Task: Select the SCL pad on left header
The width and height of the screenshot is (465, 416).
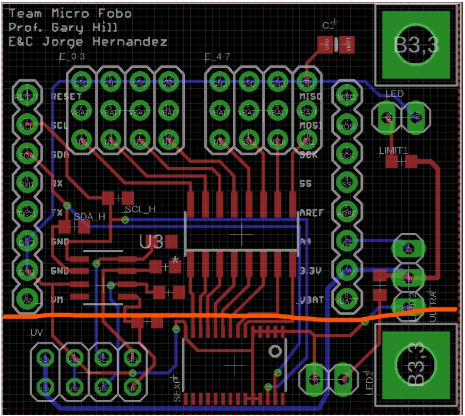Action: point(27,125)
